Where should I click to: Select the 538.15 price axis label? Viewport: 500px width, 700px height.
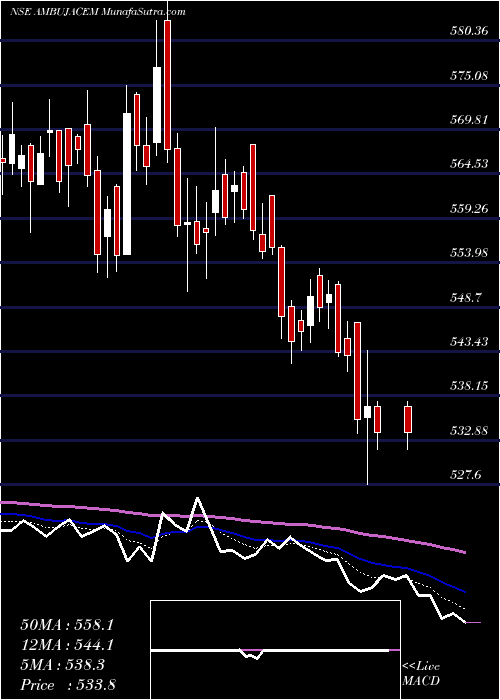tap(467, 385)
